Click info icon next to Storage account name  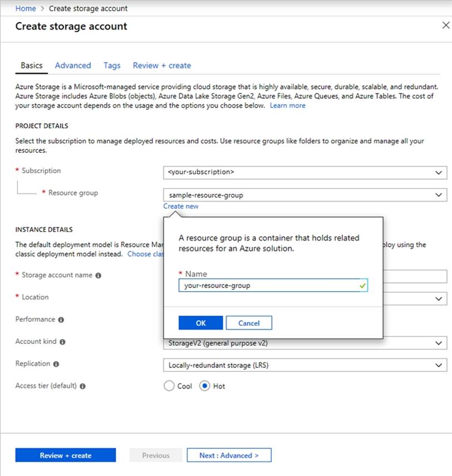pos(99,276)
